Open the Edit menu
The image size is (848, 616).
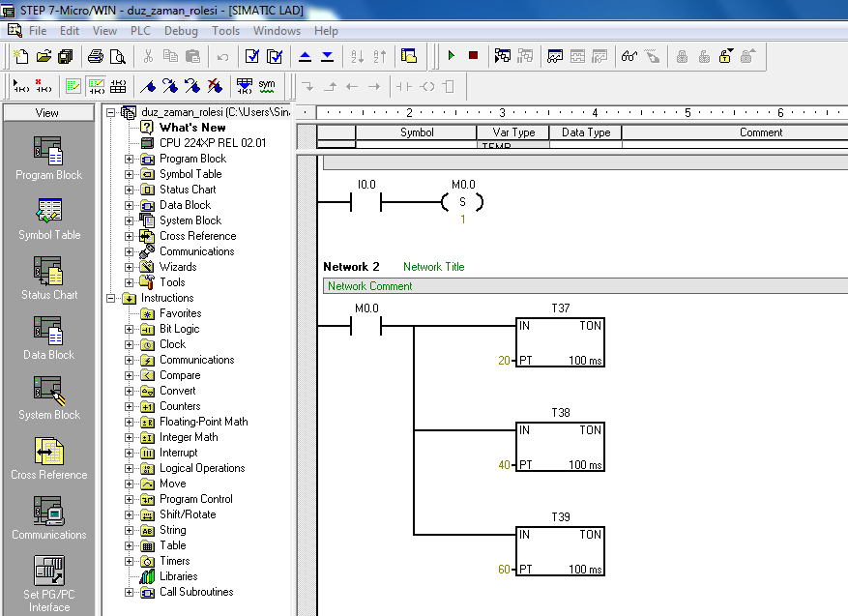[x=70, y=31]
